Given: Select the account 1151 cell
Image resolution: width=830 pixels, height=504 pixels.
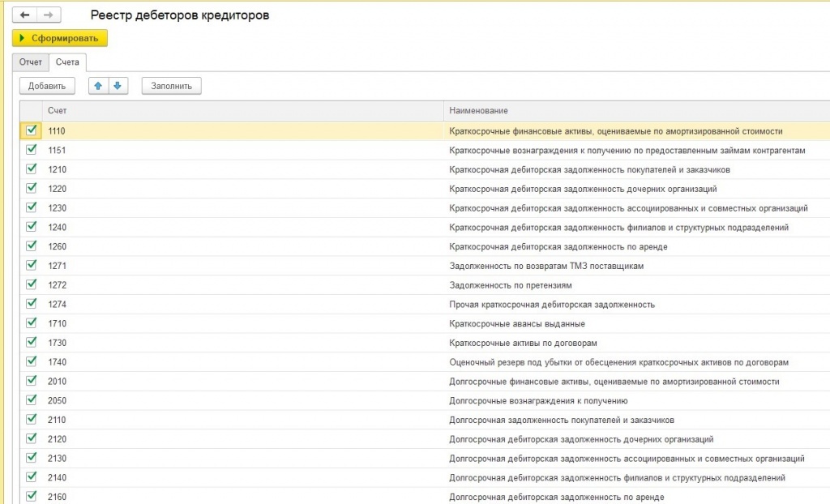Looking at the screenshot, I should [58, 150].
